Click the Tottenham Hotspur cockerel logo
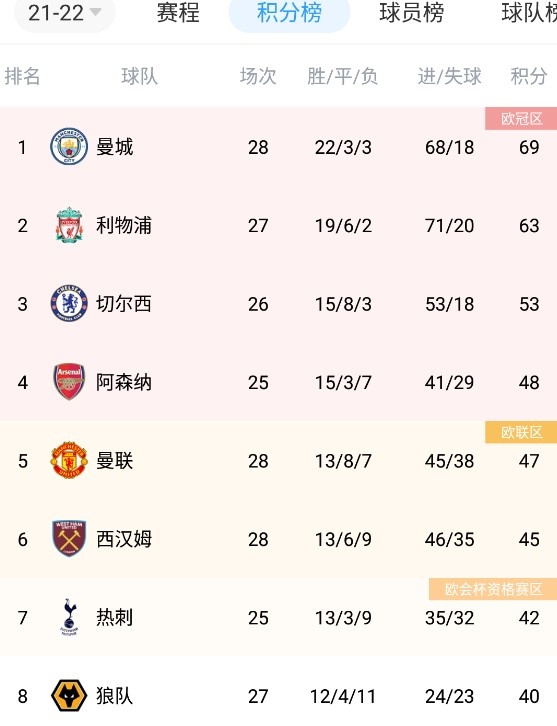The image size is (557, 726). [x=69, y=617]
